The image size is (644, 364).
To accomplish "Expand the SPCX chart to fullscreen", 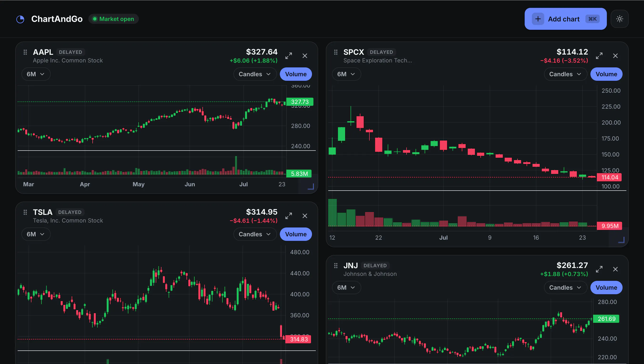I will pos(599,56).
